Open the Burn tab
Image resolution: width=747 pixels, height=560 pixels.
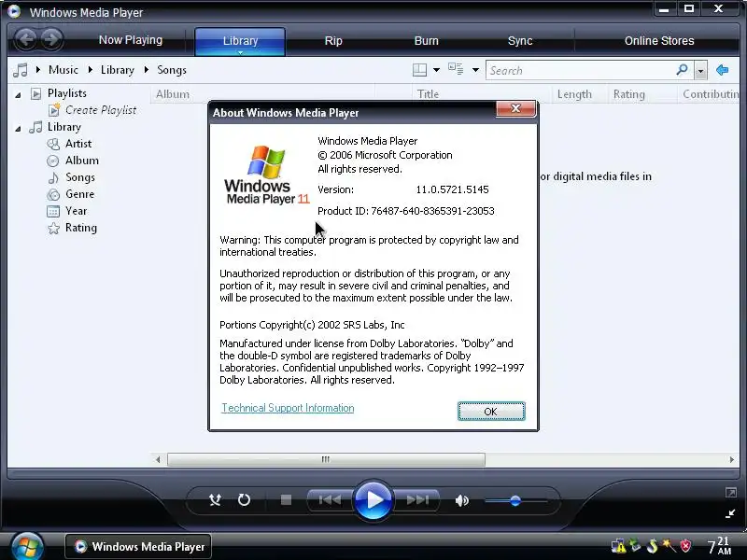427,41
